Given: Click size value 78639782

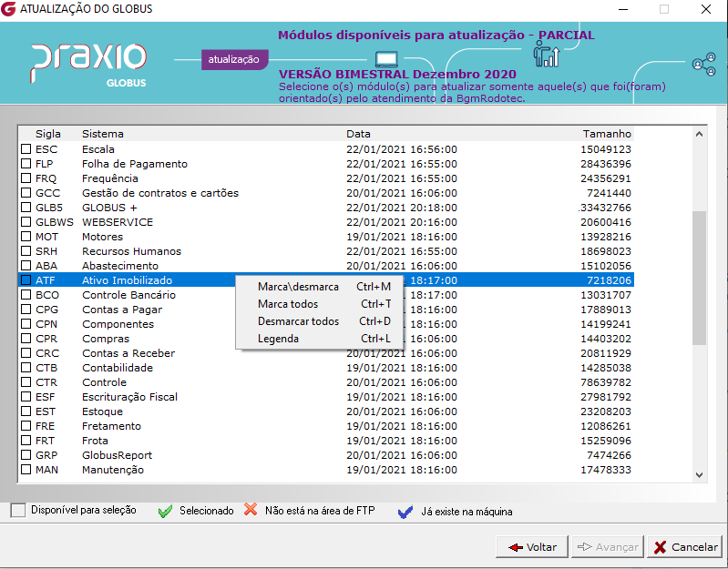Looking at the screenshot, I should click(606, 382).
